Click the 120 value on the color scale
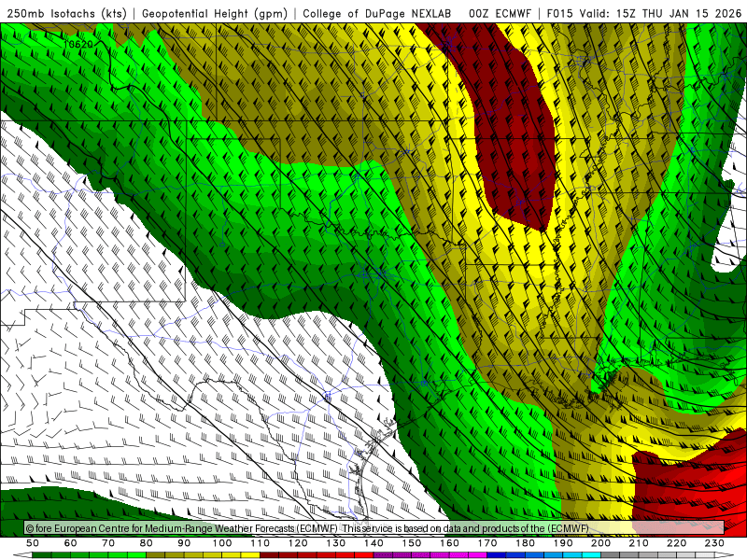 (298, 543)
